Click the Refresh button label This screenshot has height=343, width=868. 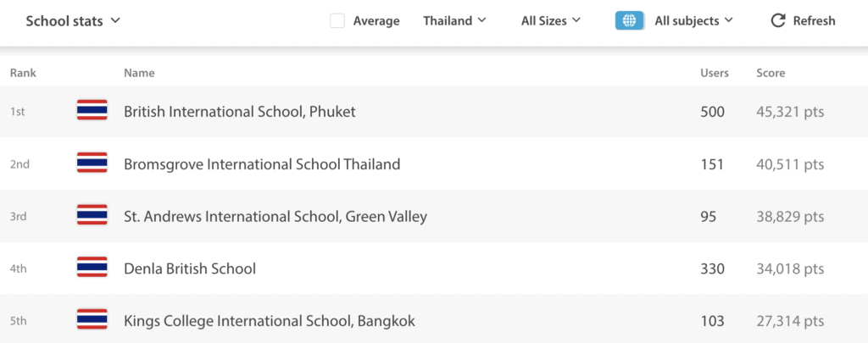click(x=815, y=21)
